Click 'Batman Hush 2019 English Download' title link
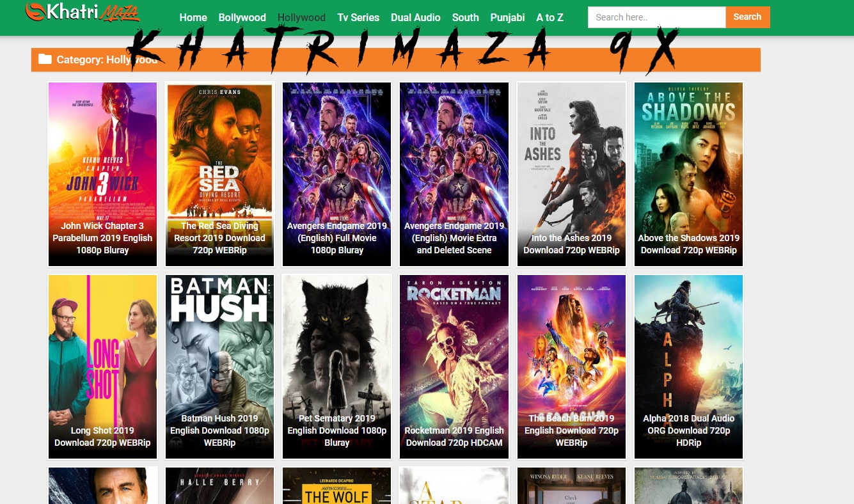Viewport: 854px width, 504px height. (219, 430)
